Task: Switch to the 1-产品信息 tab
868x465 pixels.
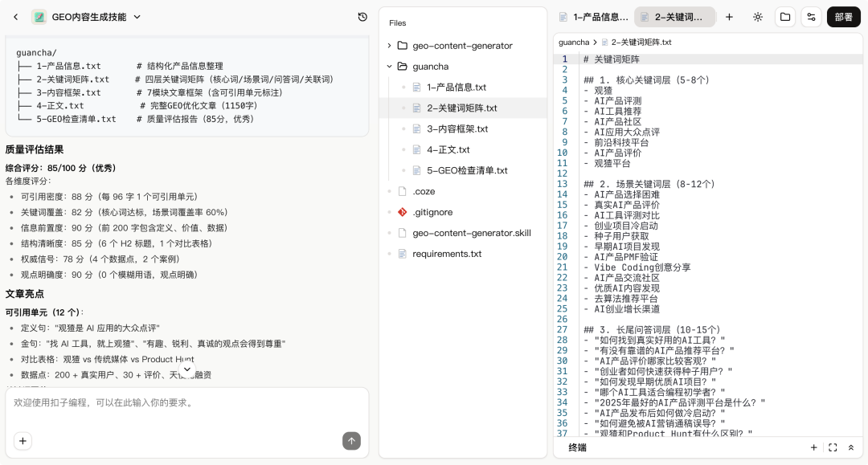Action: point(593,17)
